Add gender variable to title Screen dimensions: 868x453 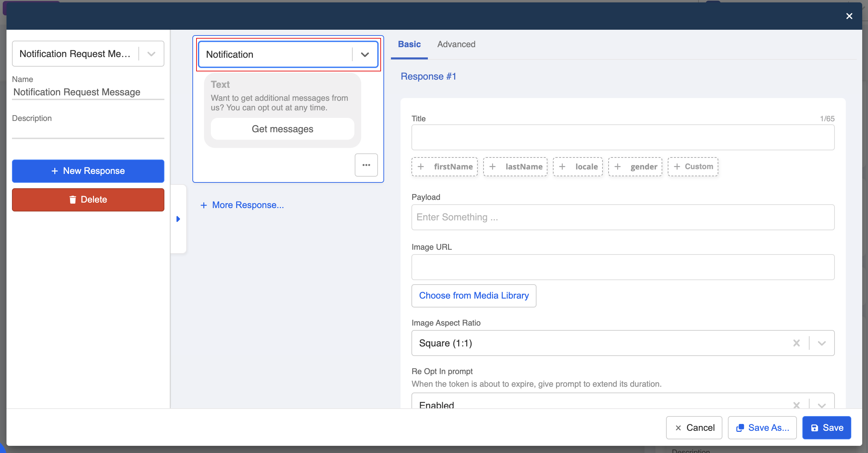tap(635, 167)
